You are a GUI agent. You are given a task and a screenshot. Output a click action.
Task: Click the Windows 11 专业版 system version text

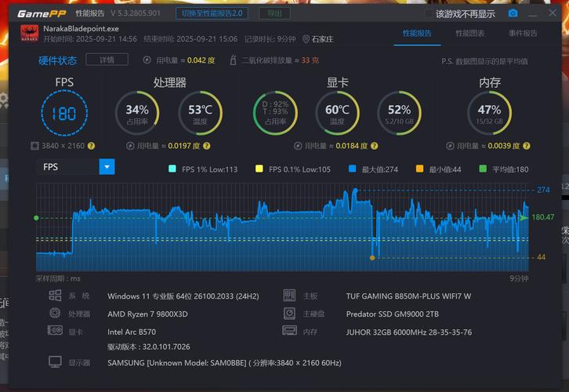click(x=183, y=296)
